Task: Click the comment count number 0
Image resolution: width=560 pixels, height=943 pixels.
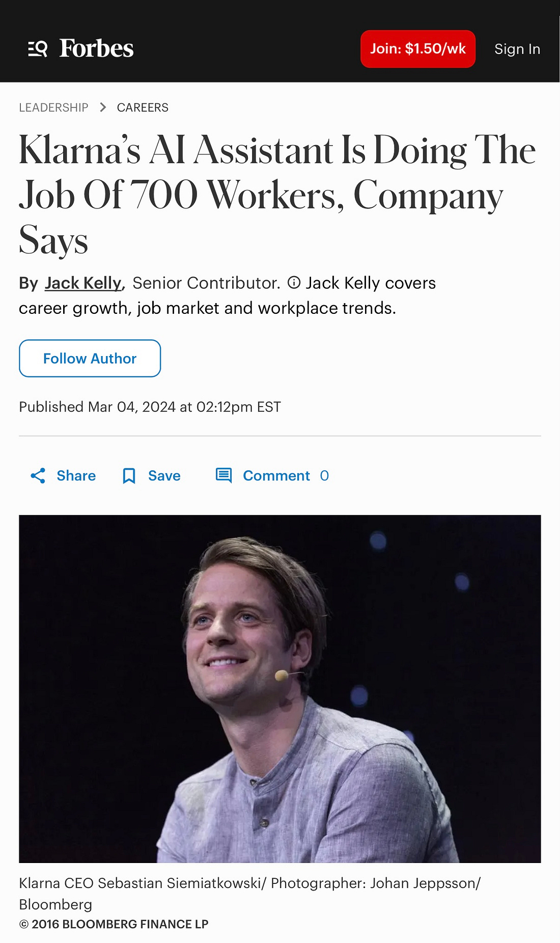Action: coord(324,475)
